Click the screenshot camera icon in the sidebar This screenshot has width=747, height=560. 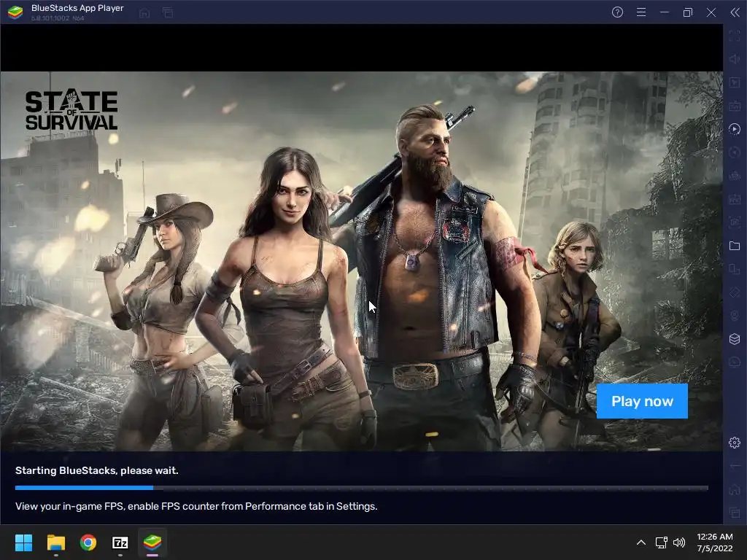[x=735, y=222]
